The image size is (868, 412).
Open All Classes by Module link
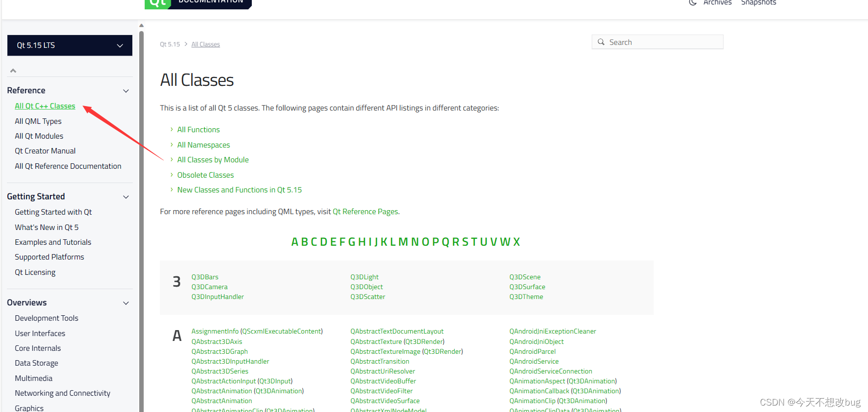point(213,160)
